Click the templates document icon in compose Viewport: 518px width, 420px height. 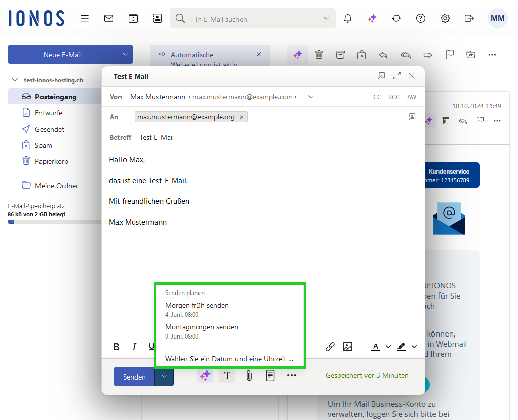pyautogui.click(x=270, y=376)
